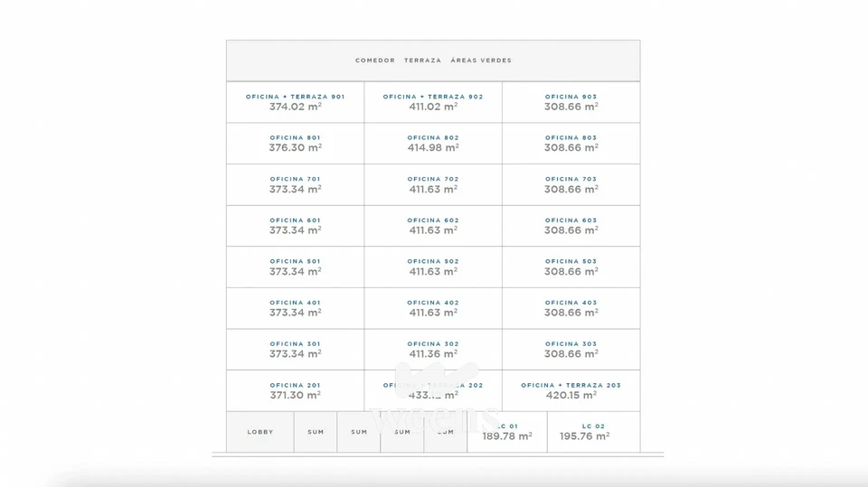Select Oficina 403 unit
Image resolution: width=868 pixels, height=487 pixels.
pyautogui.click(x=571, y=308)
